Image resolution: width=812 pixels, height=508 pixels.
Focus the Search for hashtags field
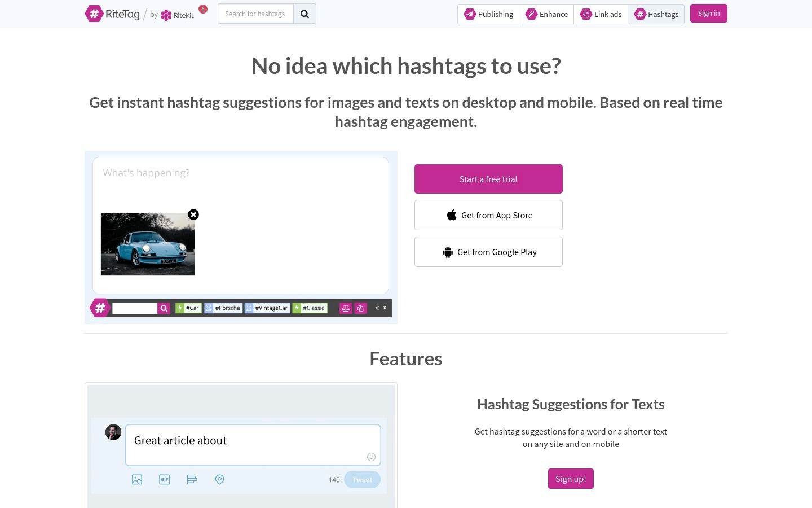255,14
